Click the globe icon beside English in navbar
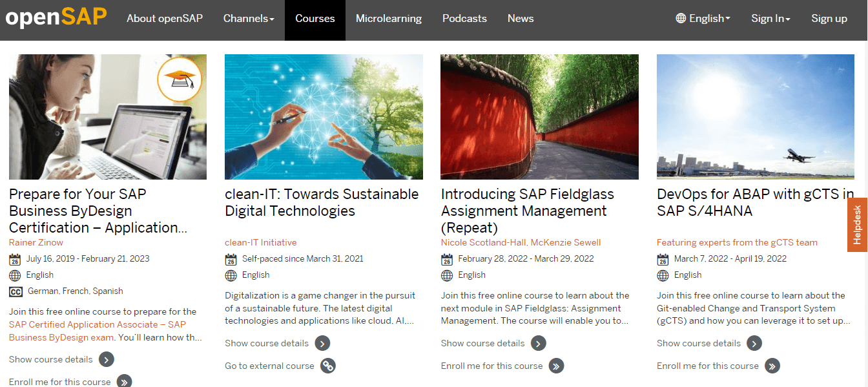The image size is (868, 387). pyautogui.click(x=681, y=18)
